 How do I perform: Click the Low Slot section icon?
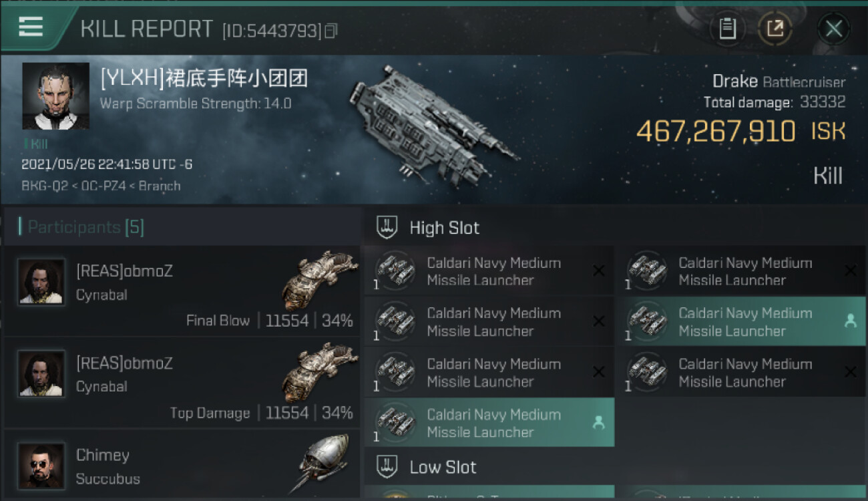click(388, 467)
